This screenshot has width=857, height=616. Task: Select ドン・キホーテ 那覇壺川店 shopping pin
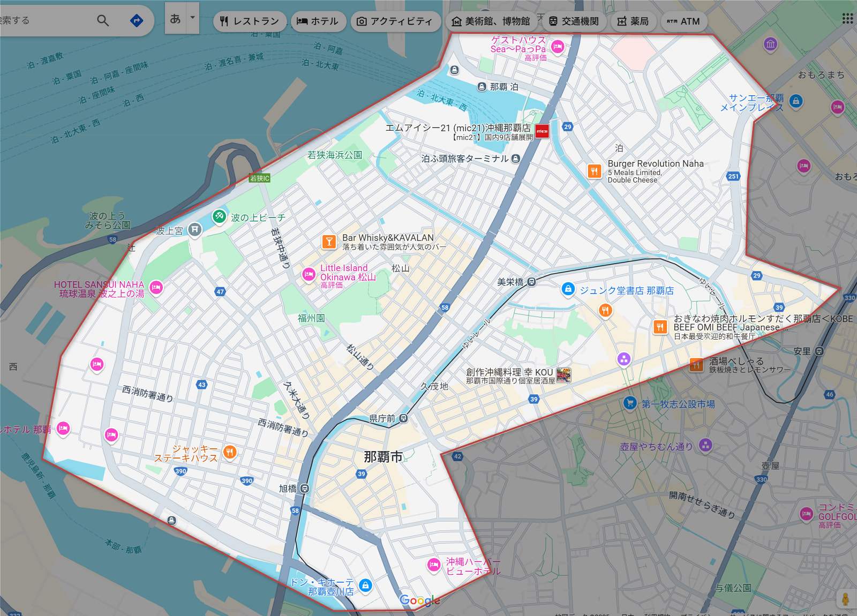[365, 585]
